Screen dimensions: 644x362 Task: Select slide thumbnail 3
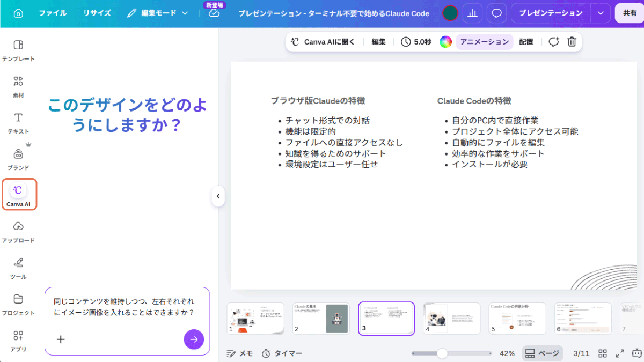(386, 319)
